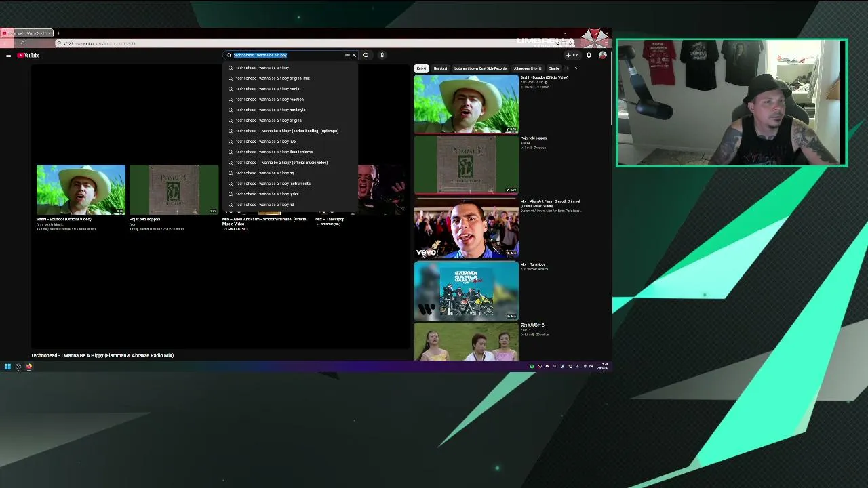
Task: Open sidebar 'Mix – Alien Ant Farm - Smooth Criminal' title
Action: coord(550,203)
